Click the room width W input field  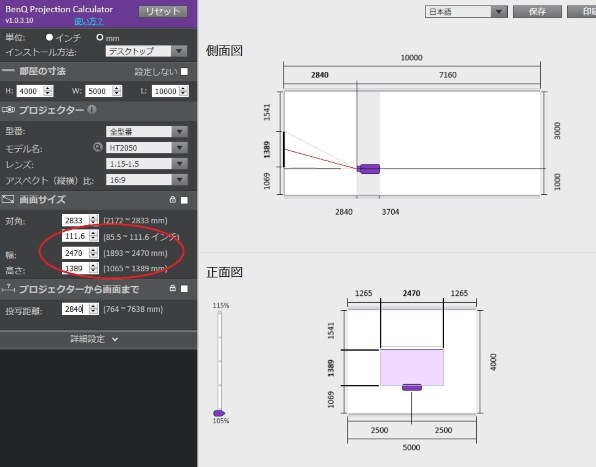click(99, 91)
